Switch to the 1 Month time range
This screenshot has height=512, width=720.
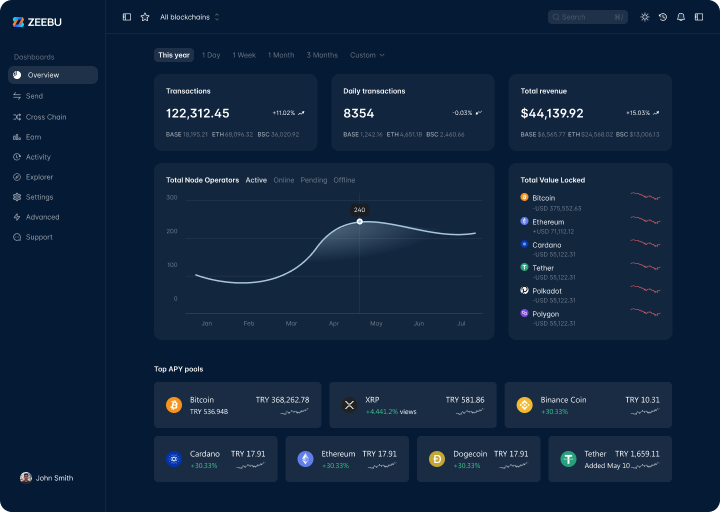coord(281,55)
